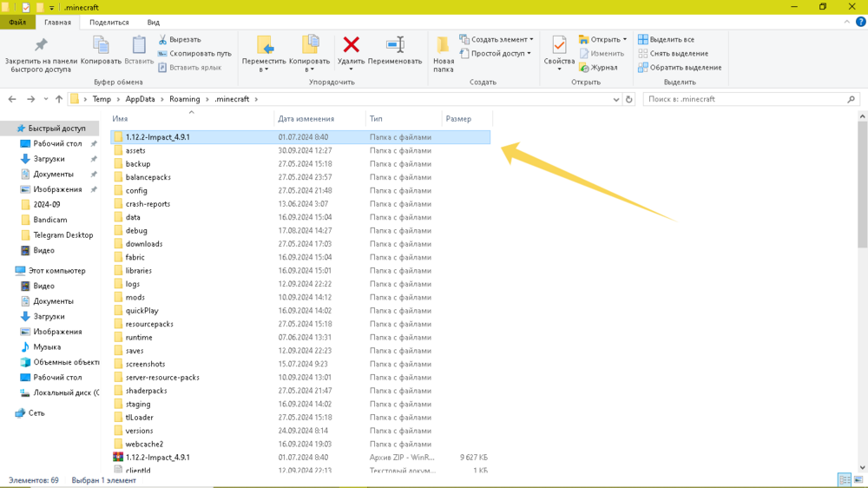Open the Файл menu

17,23
